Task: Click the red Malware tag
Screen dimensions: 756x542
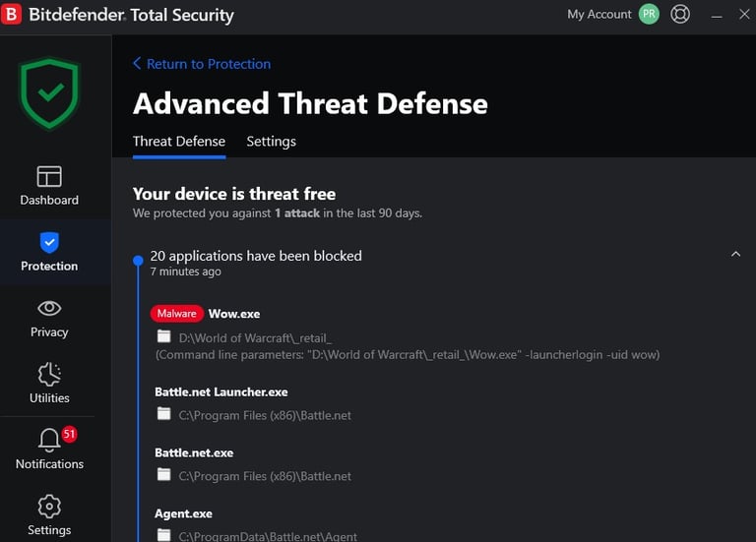Action: 176,314
